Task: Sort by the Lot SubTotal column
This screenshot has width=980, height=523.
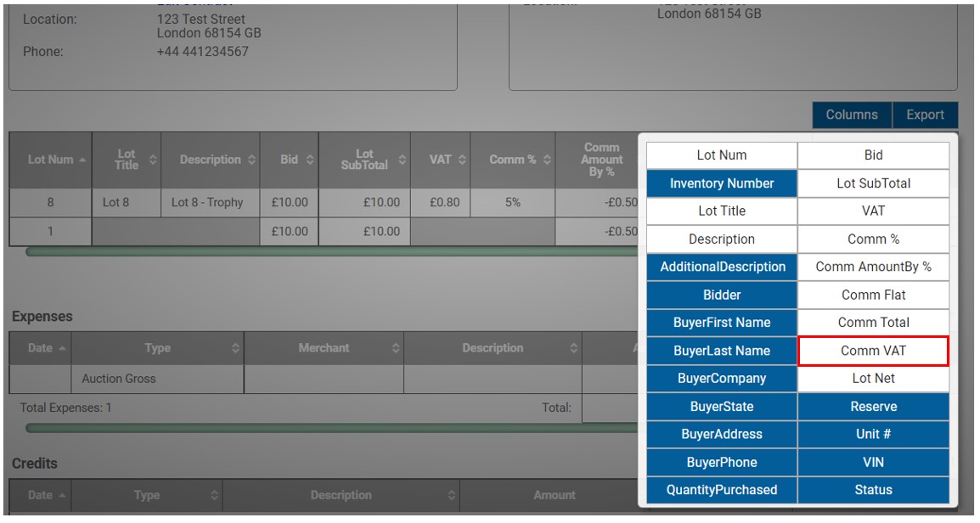Action: coord(402,160)
